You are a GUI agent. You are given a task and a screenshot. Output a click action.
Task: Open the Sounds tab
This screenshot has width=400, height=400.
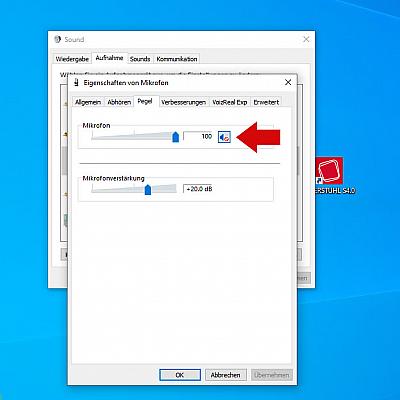click(140, 59)
